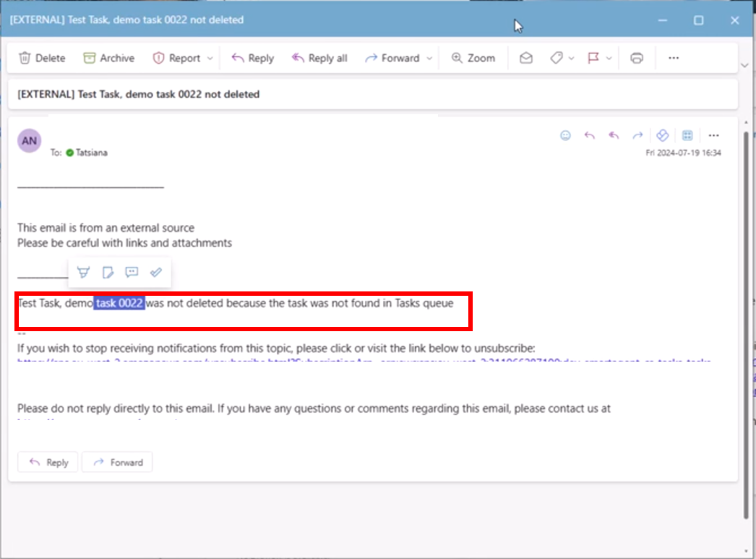Screen dimensions: 756x559
Task: Add emoji reaction to the message
Action: click(566, 135)
